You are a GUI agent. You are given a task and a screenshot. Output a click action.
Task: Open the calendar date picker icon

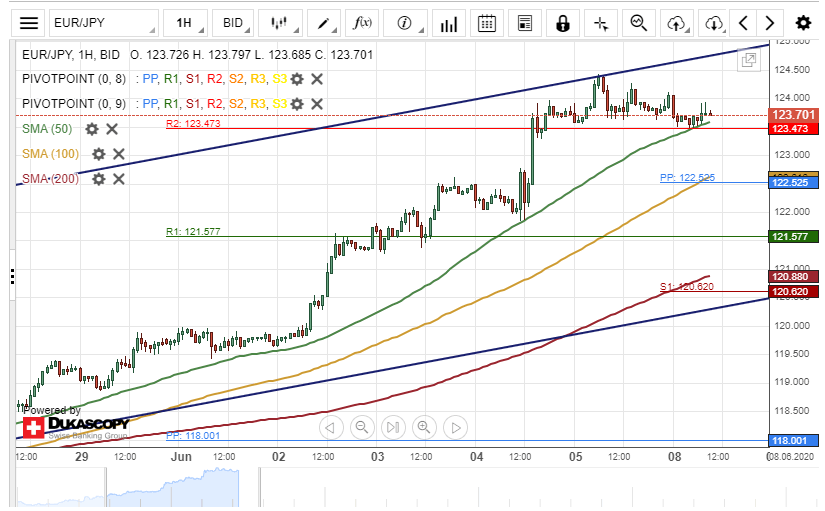(x=486, y=22)
